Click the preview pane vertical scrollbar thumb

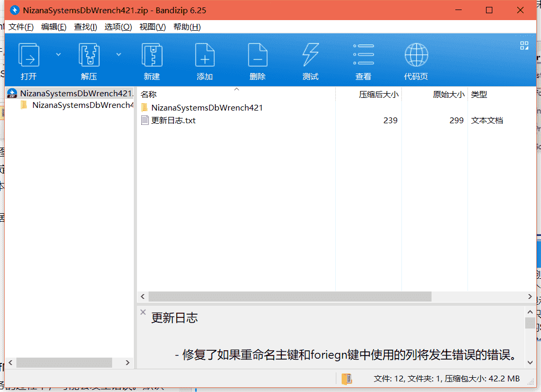pos(530,323)
